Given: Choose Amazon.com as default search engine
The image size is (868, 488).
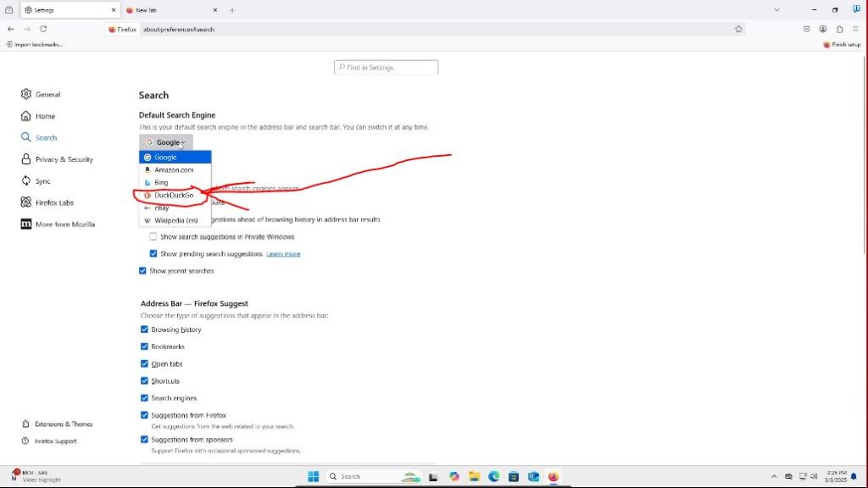Looking at the screenshot, I should pos(175,169).
